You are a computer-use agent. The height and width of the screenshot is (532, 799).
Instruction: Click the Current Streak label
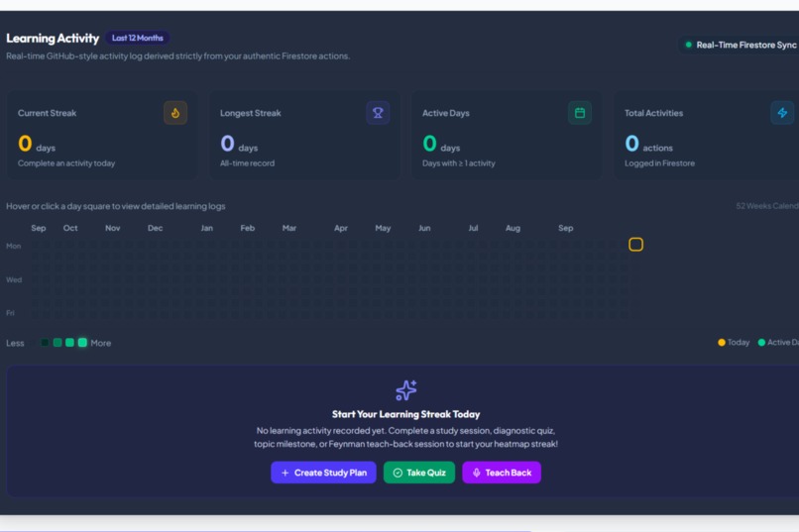(47, 113)
